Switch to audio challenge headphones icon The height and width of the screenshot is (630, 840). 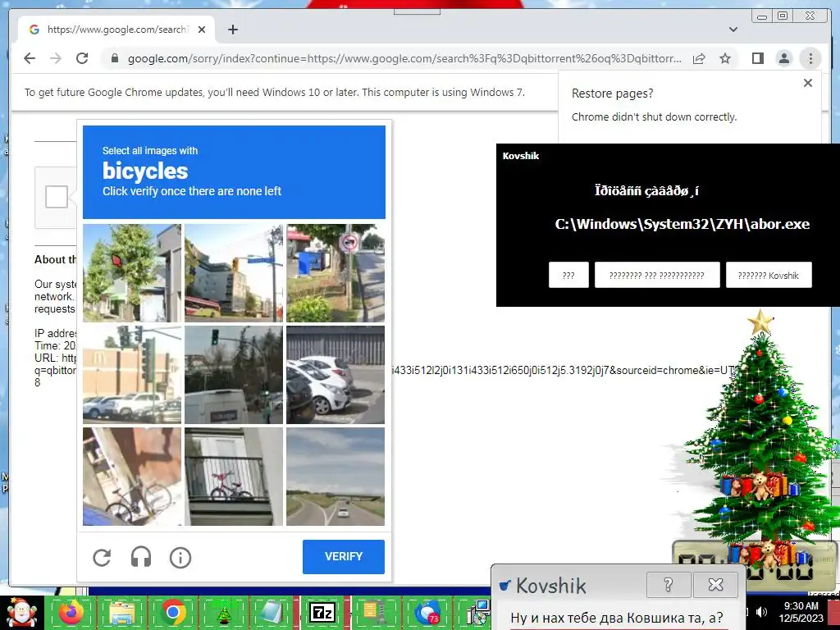pyautogui.click(x=141, y=557)
